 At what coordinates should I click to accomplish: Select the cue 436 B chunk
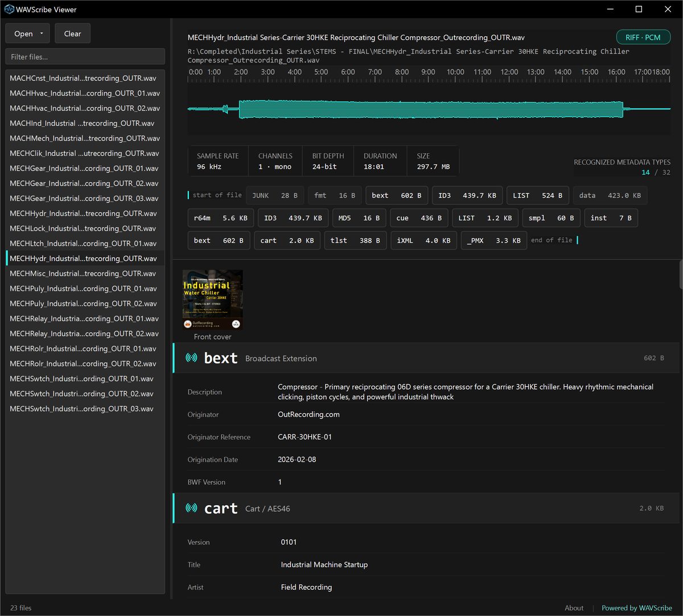[419, 218]
